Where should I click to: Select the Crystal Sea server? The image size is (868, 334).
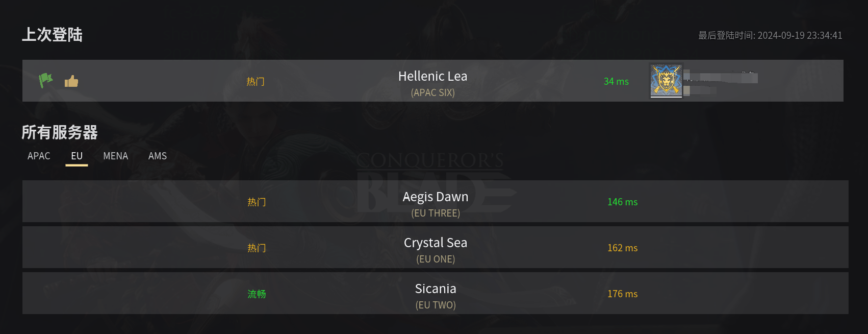[x=436, y=243]
